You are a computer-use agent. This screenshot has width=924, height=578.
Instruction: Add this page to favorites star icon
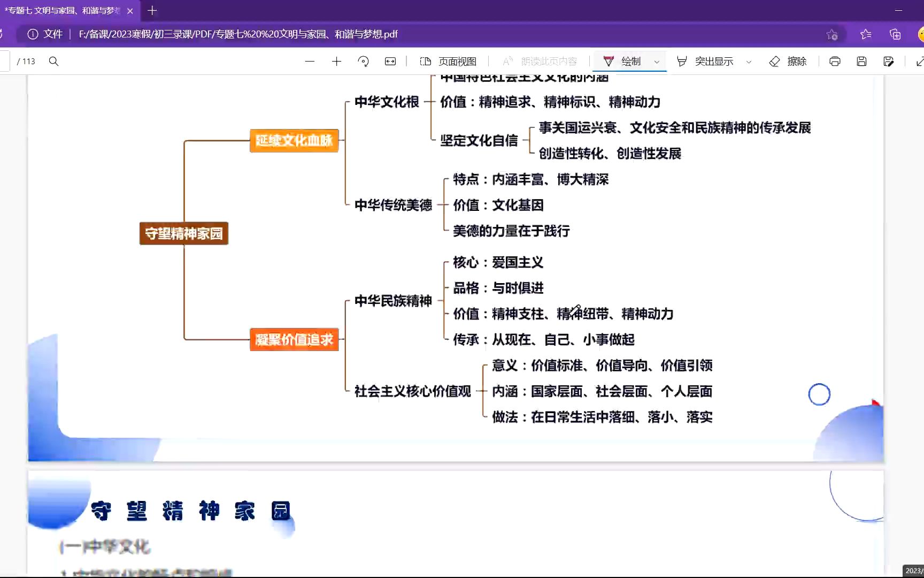coord(832,35)
